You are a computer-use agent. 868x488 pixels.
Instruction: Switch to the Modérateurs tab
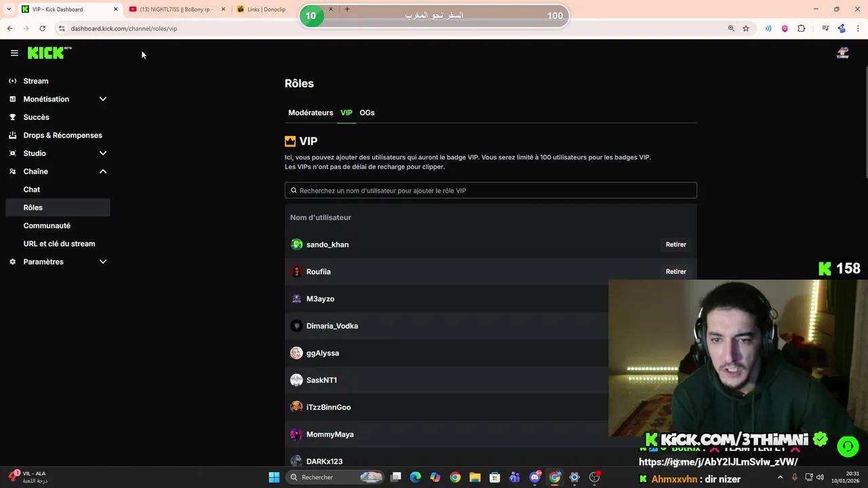click(x=311, y=113)
